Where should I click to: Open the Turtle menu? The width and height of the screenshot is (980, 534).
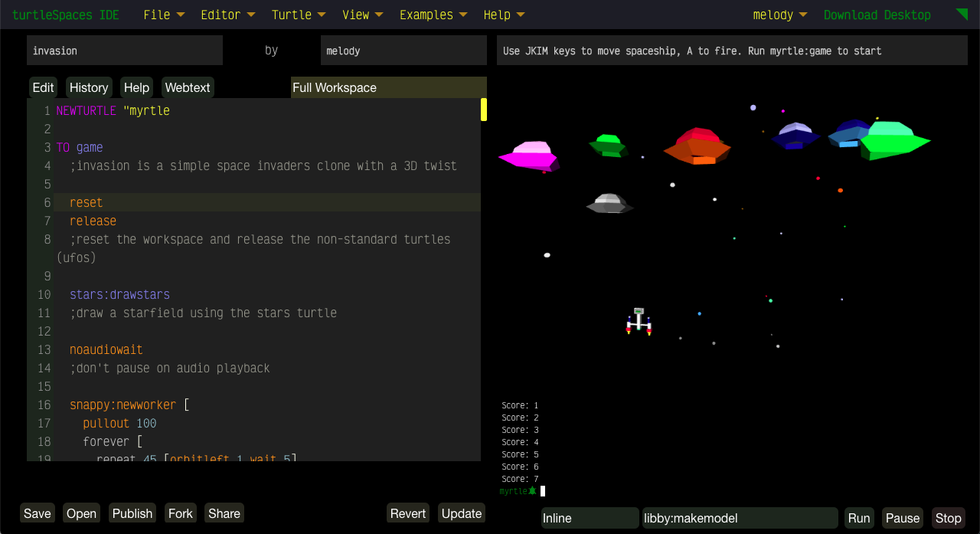coord(299,15)
